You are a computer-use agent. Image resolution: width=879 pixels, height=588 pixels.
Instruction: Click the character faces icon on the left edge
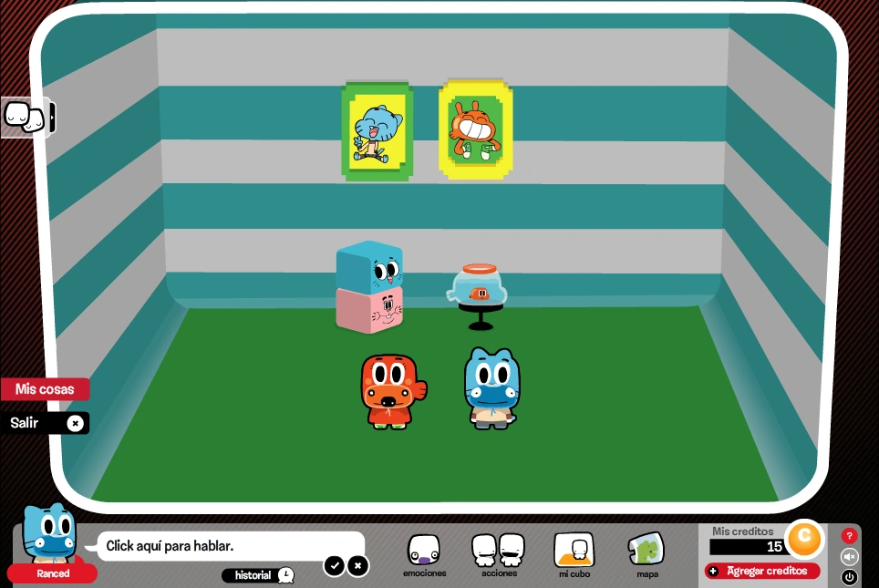coord(23,117)
